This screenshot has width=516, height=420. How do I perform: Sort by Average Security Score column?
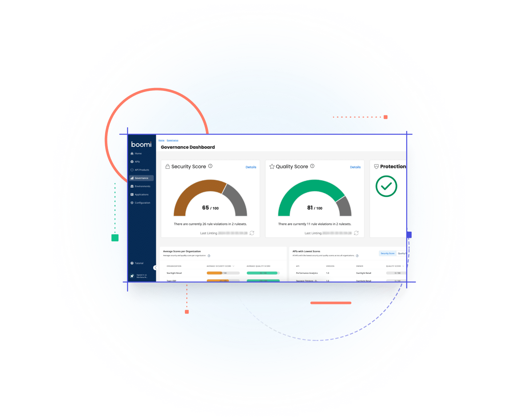point(221,266)
